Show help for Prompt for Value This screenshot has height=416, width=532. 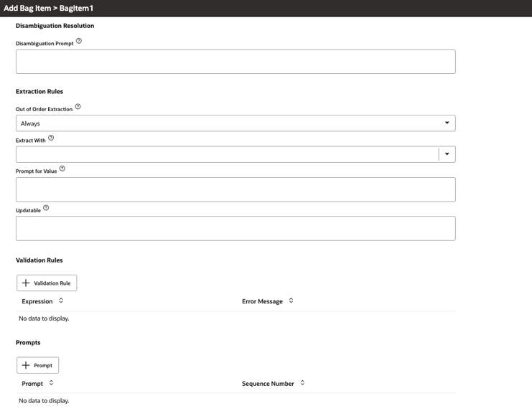pos(62,169)
